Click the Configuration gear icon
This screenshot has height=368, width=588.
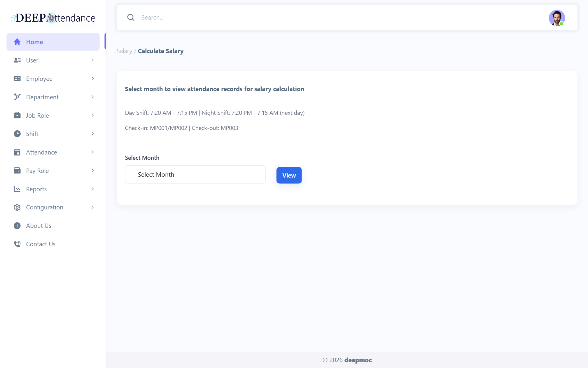(x=17, y=207)
